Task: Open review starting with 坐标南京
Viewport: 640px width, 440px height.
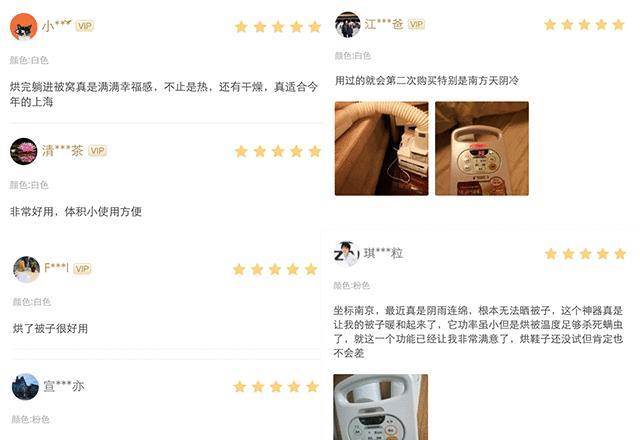Action: coord(478,332)
